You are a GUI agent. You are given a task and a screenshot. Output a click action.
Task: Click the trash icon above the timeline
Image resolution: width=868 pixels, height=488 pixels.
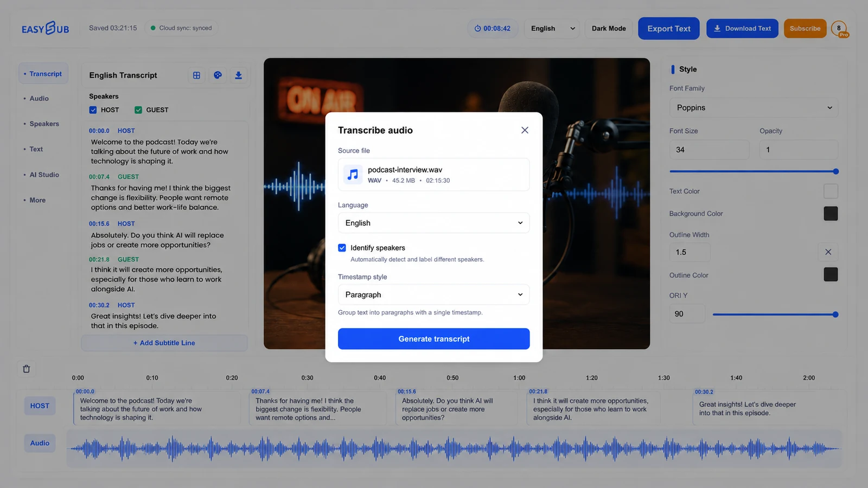coord(26,369)
